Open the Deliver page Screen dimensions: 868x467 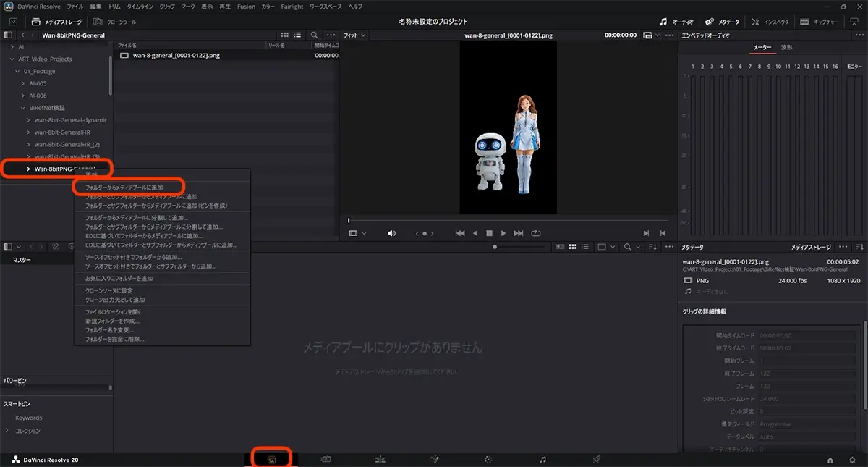tap(597, 458)
